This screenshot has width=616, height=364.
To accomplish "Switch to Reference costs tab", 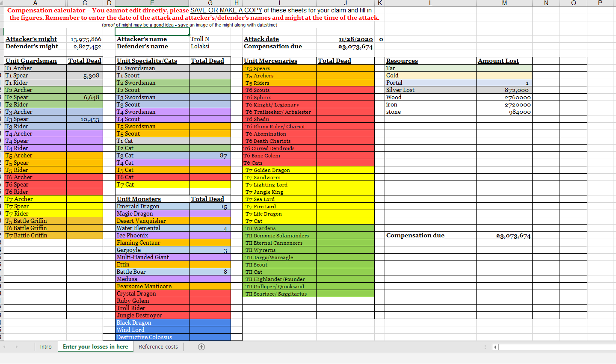I will pos(158,347).
